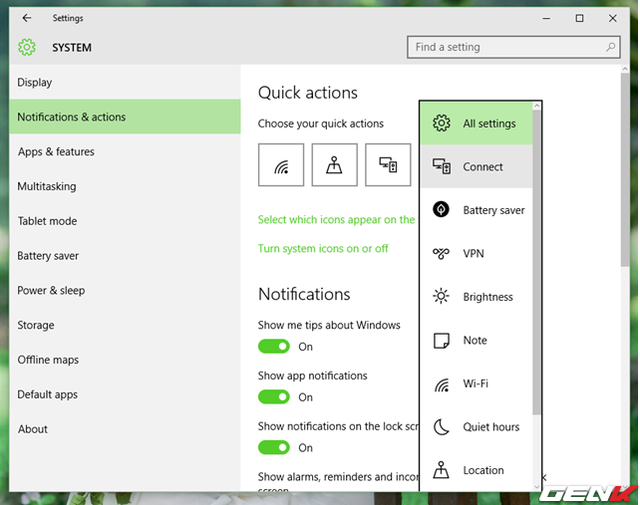Select the Wi-Fi quick action tile
Screen dimensions: 640x505
pos(281,165)
